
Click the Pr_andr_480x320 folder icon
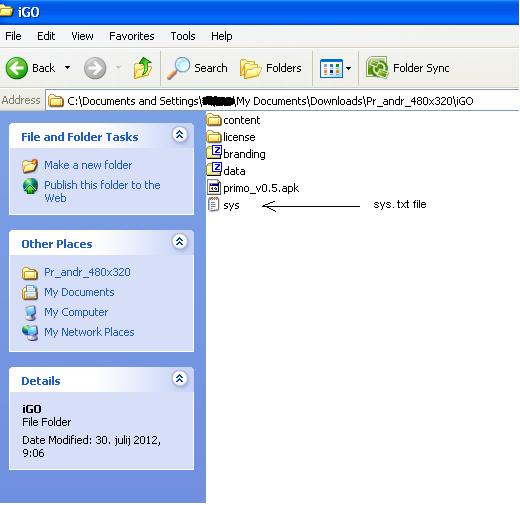pyautogui.click(x=30, y=273)
